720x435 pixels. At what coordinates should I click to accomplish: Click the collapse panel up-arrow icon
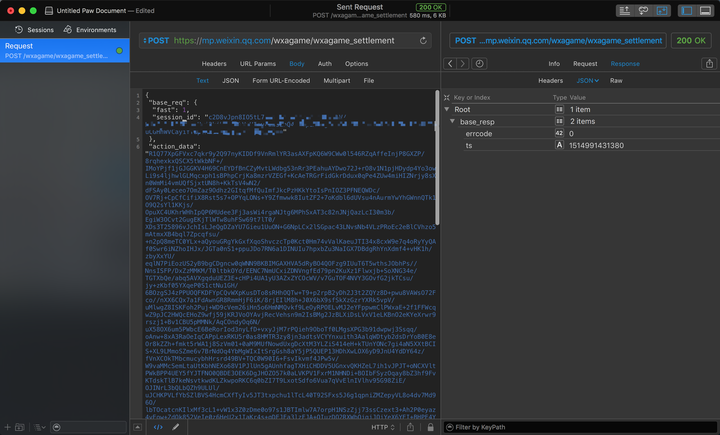pos(137,427)
